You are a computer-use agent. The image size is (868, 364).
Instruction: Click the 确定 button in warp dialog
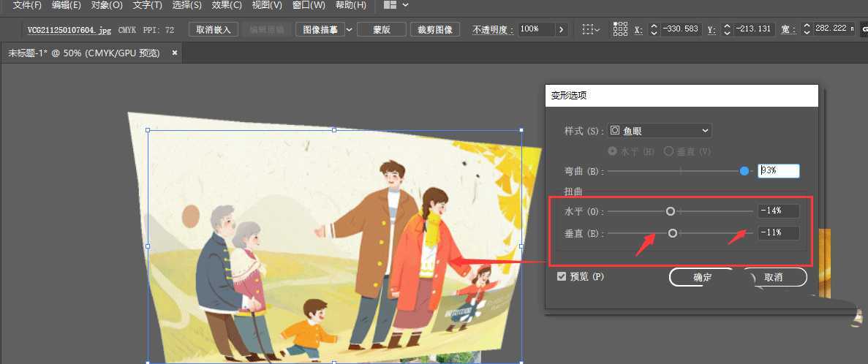pyautogui.click(x=701, y=277)
